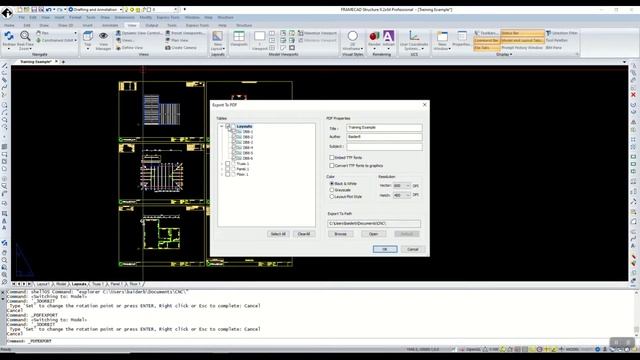The width and height of the screenshot is (640, 360).
Task: Switch to Plan View
Action: click(x=177, y=40)
